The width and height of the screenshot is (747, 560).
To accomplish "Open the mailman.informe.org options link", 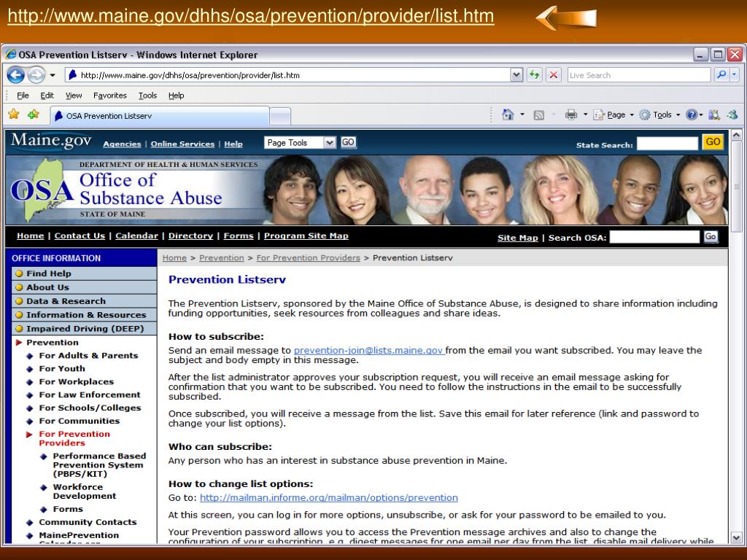I will [x=329, y=497].
